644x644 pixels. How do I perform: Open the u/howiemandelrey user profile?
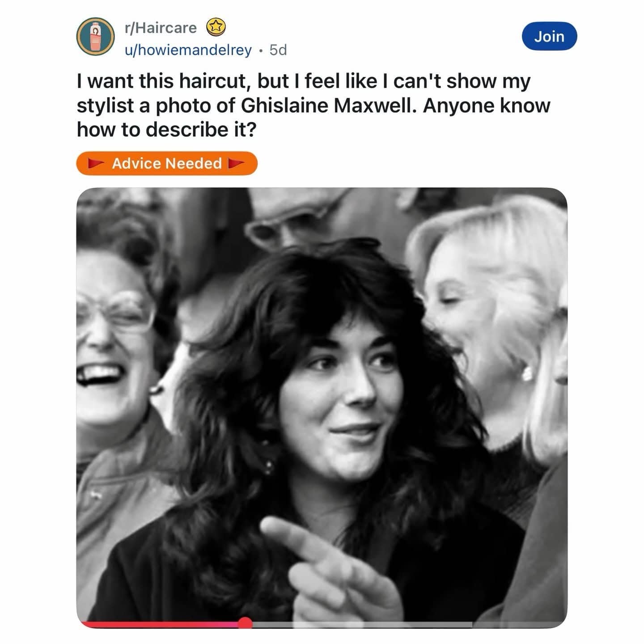click(188, 50)
